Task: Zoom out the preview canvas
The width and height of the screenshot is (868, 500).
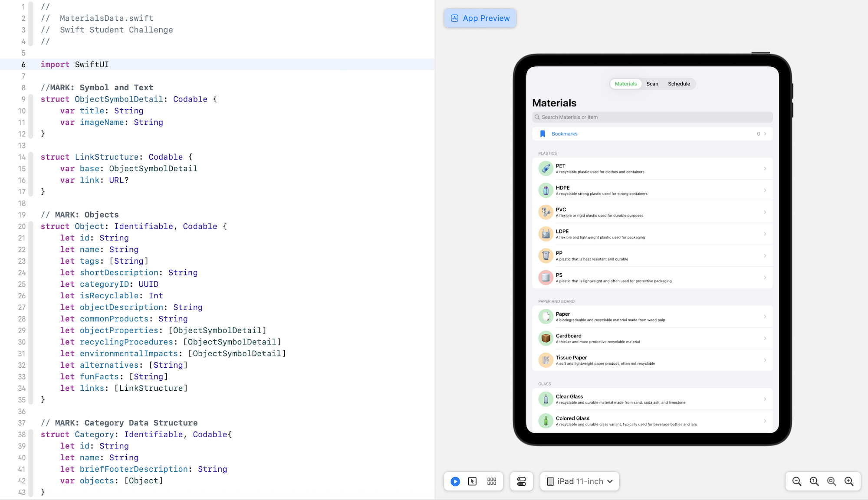Action: (797, 481)
